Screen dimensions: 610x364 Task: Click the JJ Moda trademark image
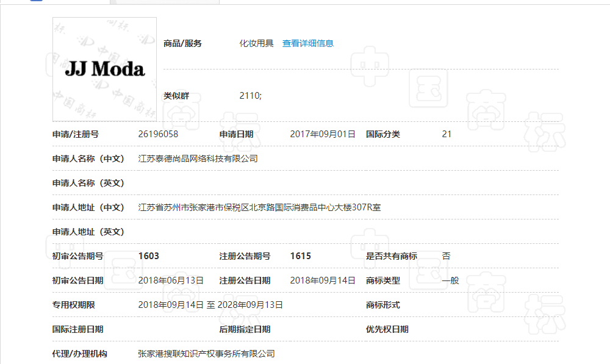click(x=105, y=70)
